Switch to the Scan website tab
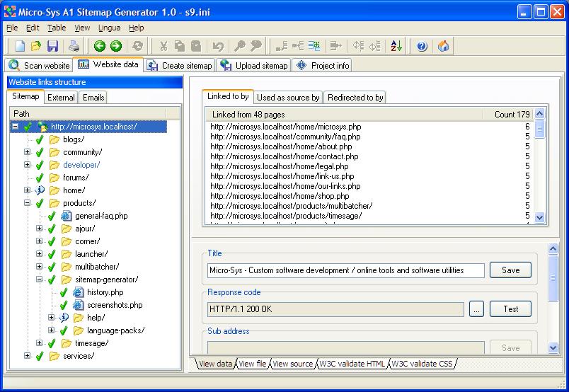The image size is (569, 392). point(39,65)
